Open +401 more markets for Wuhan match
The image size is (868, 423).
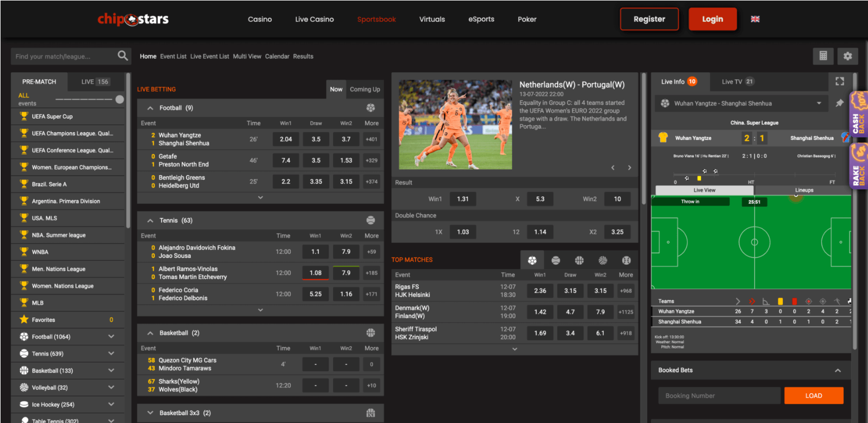(372, 139)
